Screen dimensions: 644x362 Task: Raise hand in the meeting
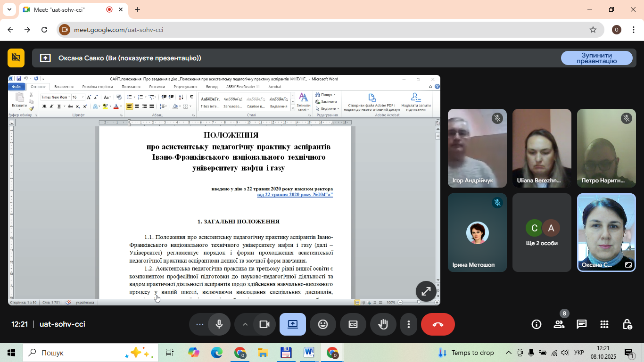click(x=383, y=324)
